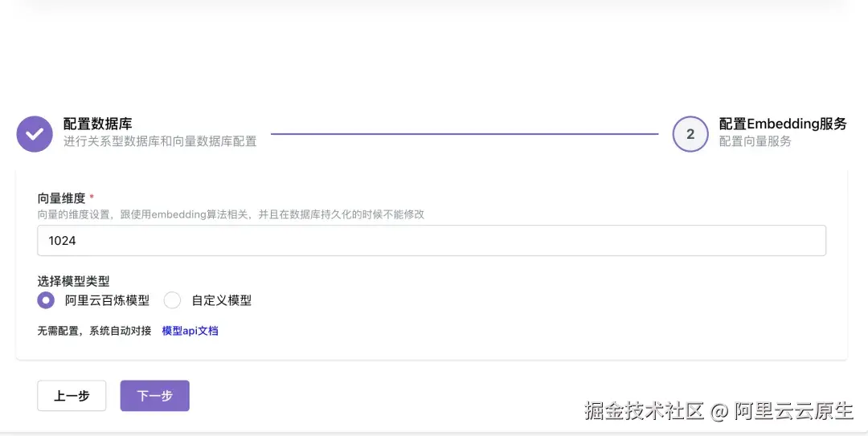Image resolution: width=868 pixels, height=436 pixels.
Task: Click the red required asterisk
Action: tap(92, 197)
